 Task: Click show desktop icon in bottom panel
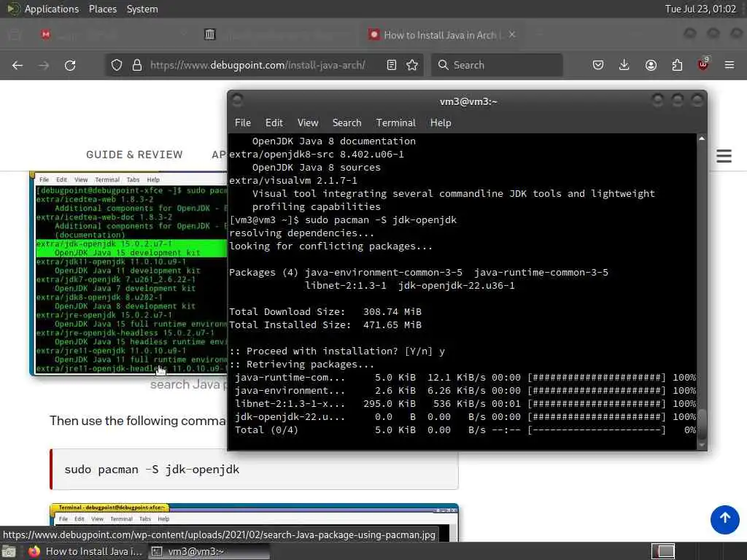9,551
